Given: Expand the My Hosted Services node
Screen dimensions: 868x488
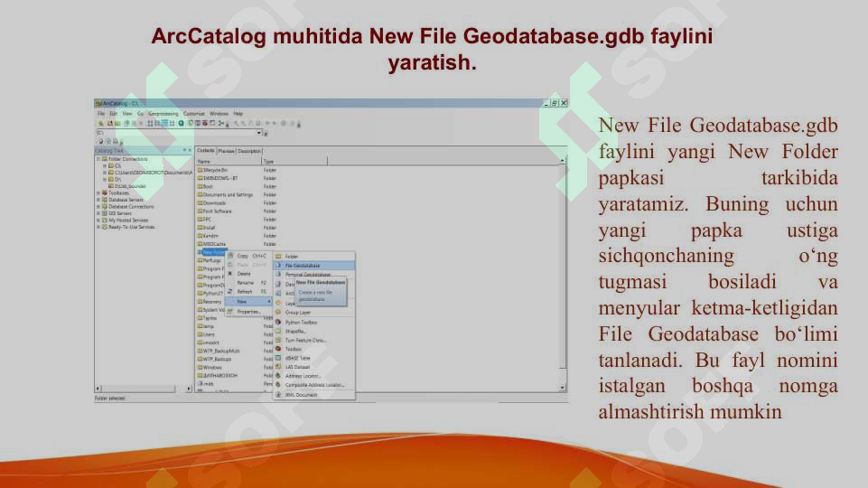Looking at the screenshot, I should click(98, 220).
